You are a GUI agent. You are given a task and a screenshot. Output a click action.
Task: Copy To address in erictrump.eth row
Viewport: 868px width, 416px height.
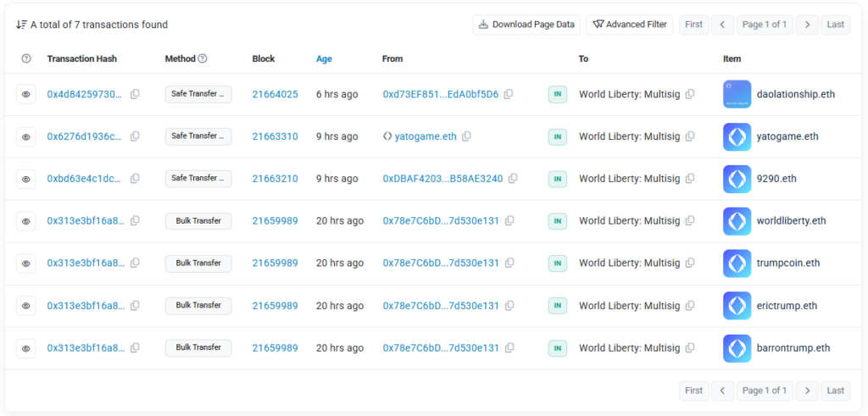tap(690, 305)
